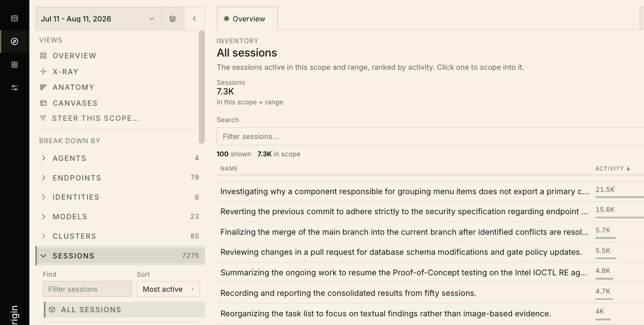Click the Canvases view icon

(43, 103)
